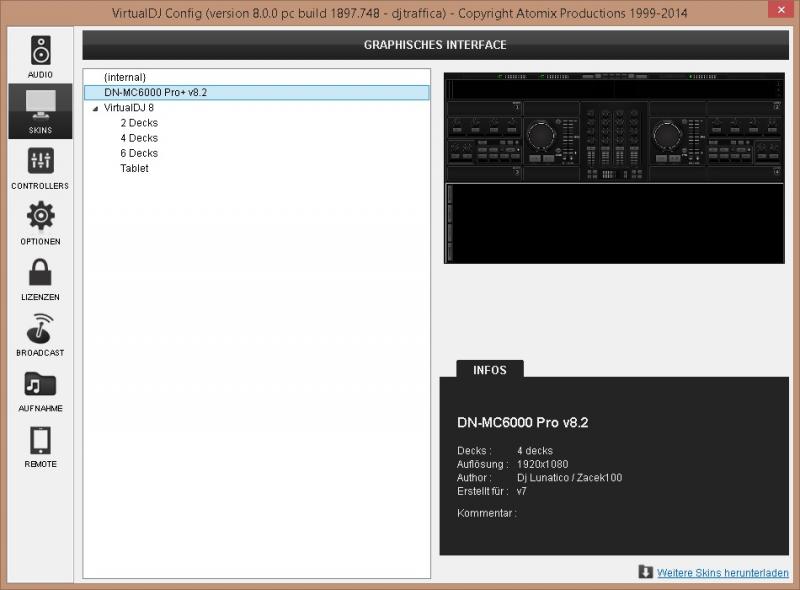Screen dimensions: 800x590
Task: Choose the 2 Decks skin
Action: (x=139, y=123)
